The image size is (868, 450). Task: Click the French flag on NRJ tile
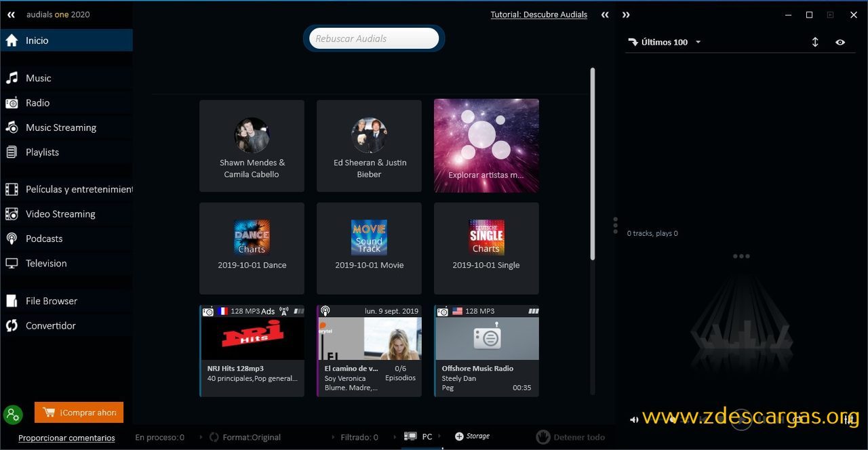tap(222, 311)
